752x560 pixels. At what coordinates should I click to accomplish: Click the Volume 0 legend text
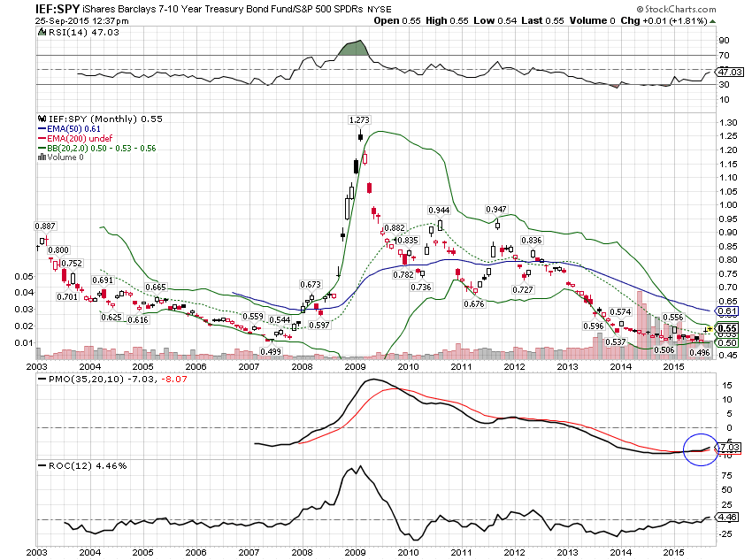click(65, 157)
